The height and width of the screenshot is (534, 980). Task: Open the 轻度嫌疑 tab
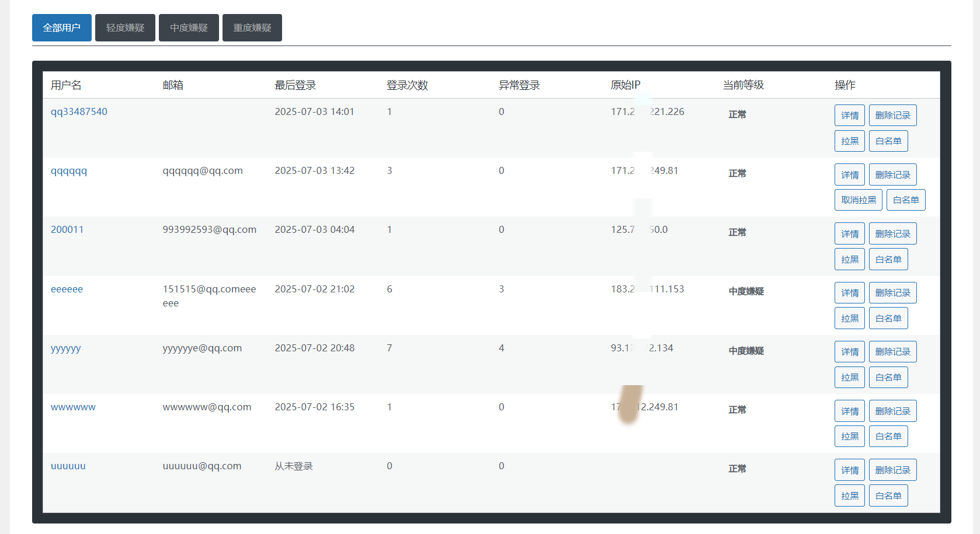click(x=125, y=28)
